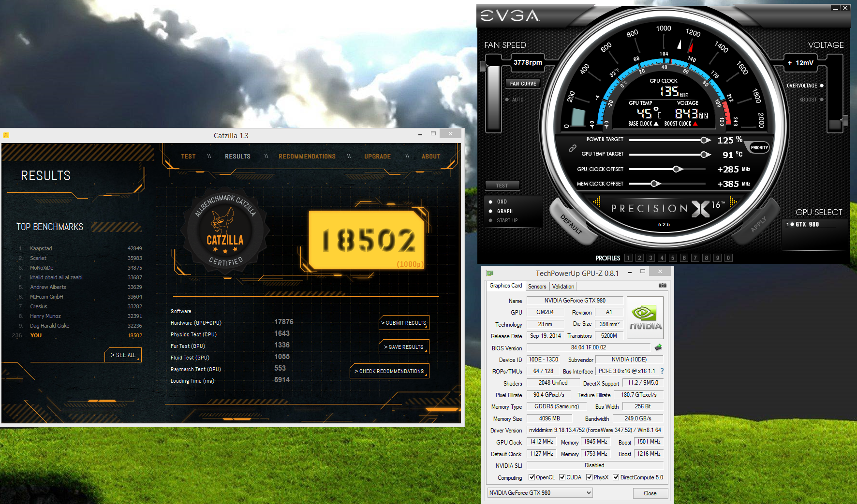Open the TEST tab in Catzilla
The height and width of the screenshot is (504, 857).
tap(188, 157)
